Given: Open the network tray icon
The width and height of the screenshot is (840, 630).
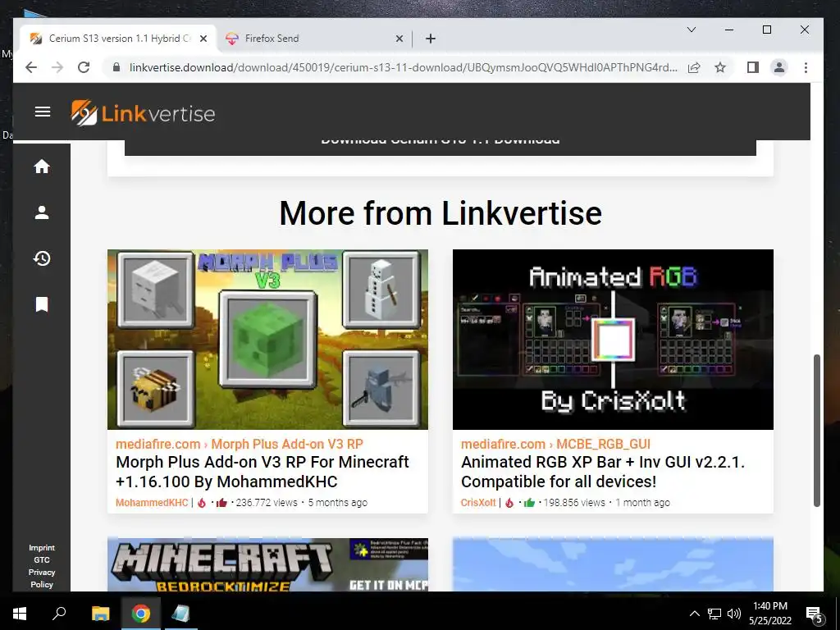Looking at the screenshot, I should click(x=714, y=614).
